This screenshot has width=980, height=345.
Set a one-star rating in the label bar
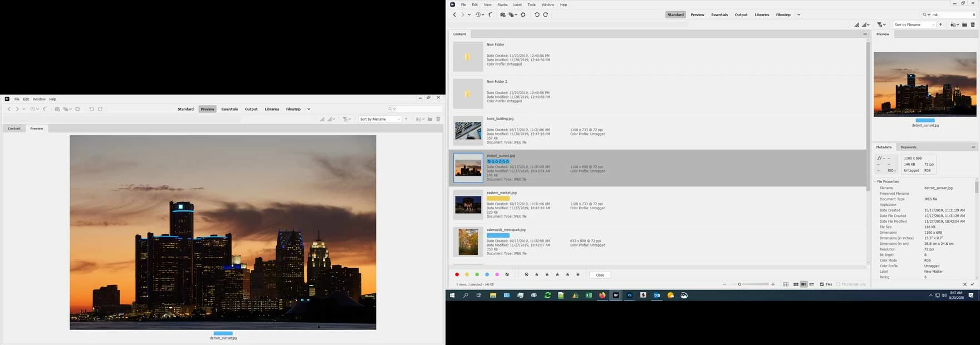pos(537,274)
